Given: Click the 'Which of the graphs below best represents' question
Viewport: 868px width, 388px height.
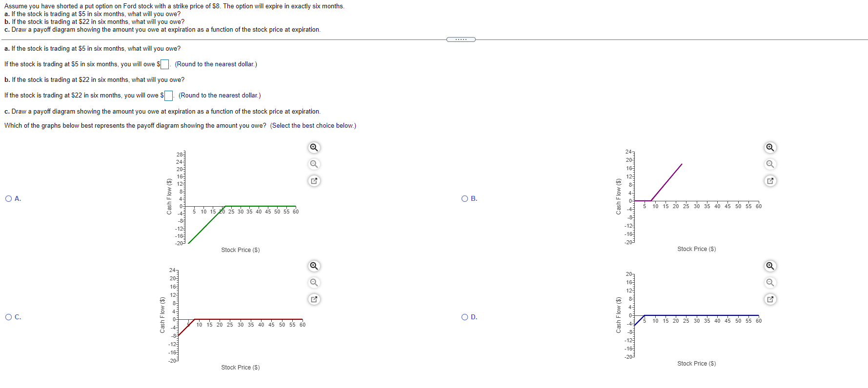Looking at the screenshot, I should pyautogui.click(x=135, y=126).
